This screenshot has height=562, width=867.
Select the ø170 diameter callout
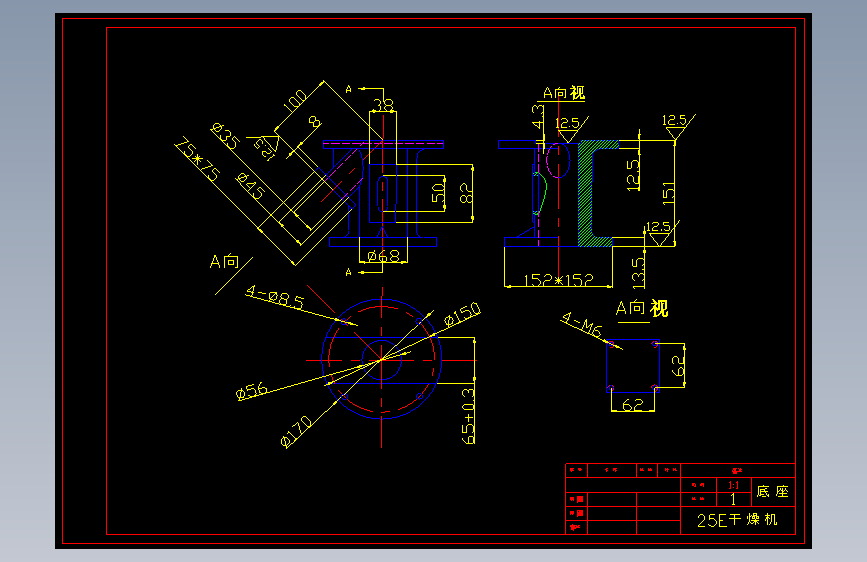point(296,431)
